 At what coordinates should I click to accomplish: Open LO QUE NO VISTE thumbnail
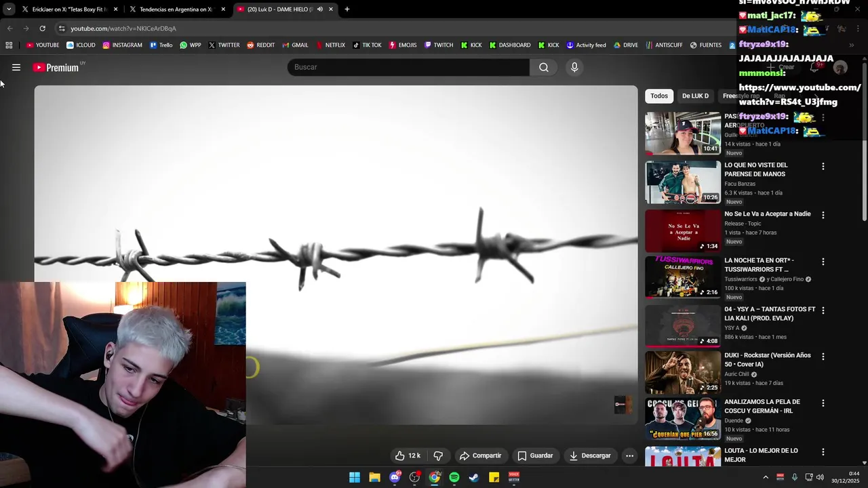click(683, 182)
